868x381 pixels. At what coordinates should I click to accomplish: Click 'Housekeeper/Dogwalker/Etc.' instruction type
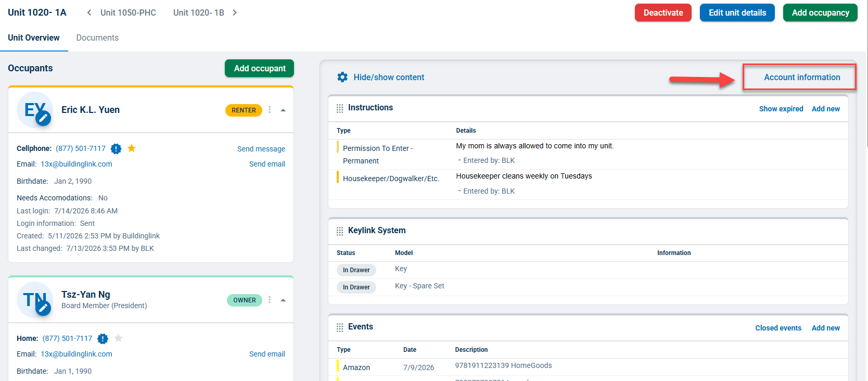[x=391, y=179]
